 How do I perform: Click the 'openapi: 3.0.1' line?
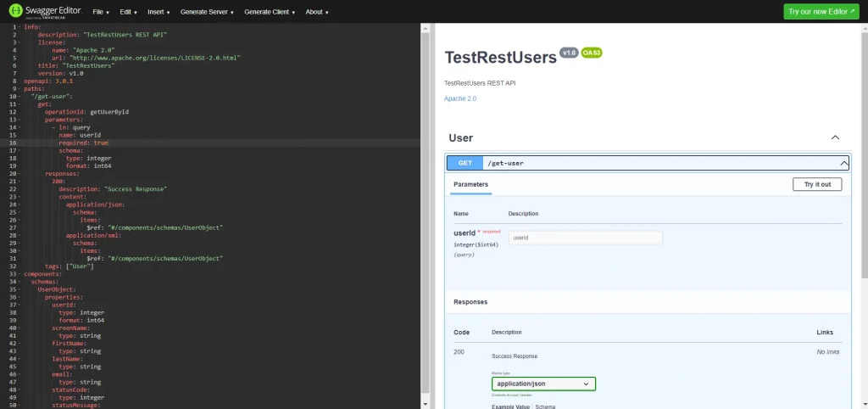(x=48, y=81)
